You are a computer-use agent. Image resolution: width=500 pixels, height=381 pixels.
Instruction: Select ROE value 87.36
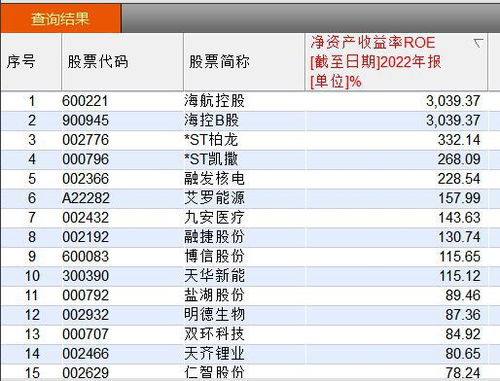pos(463,315)
